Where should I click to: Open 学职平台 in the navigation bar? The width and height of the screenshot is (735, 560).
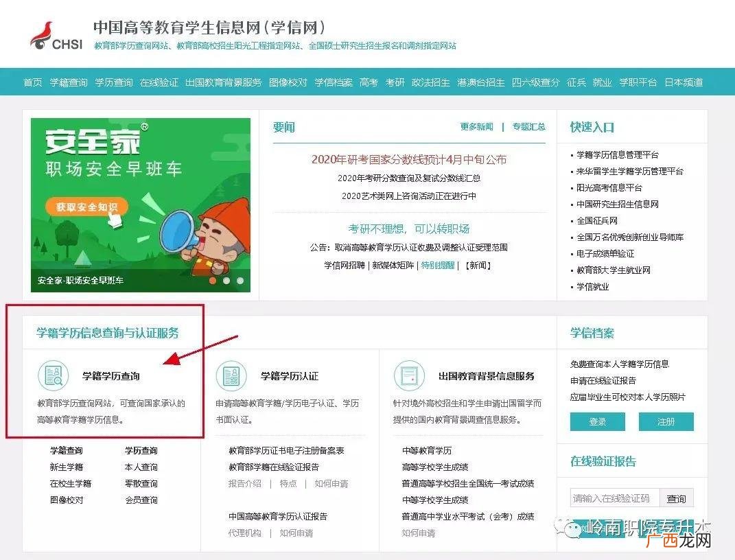638,82
